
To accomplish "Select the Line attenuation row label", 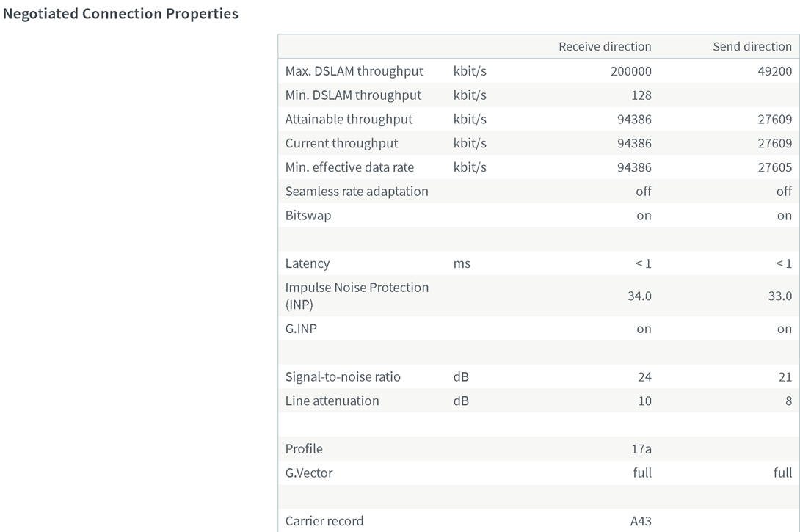I will [332, 401].
